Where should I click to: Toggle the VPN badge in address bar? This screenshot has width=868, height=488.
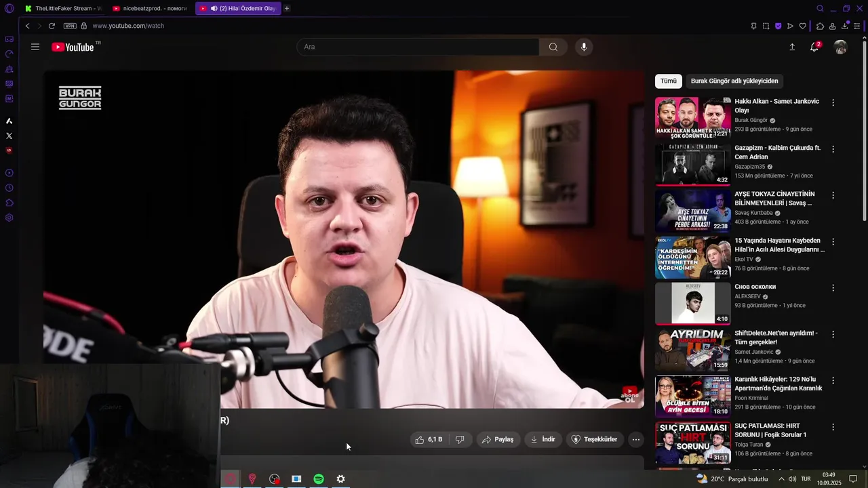pos(70,26)
